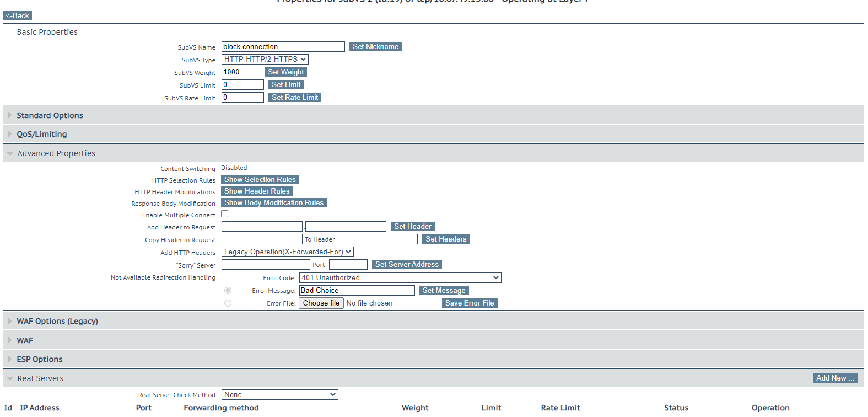Click Set Message button
Image resolution: width=868 pixels, height=417 pixels.
[x=444, y=291]
